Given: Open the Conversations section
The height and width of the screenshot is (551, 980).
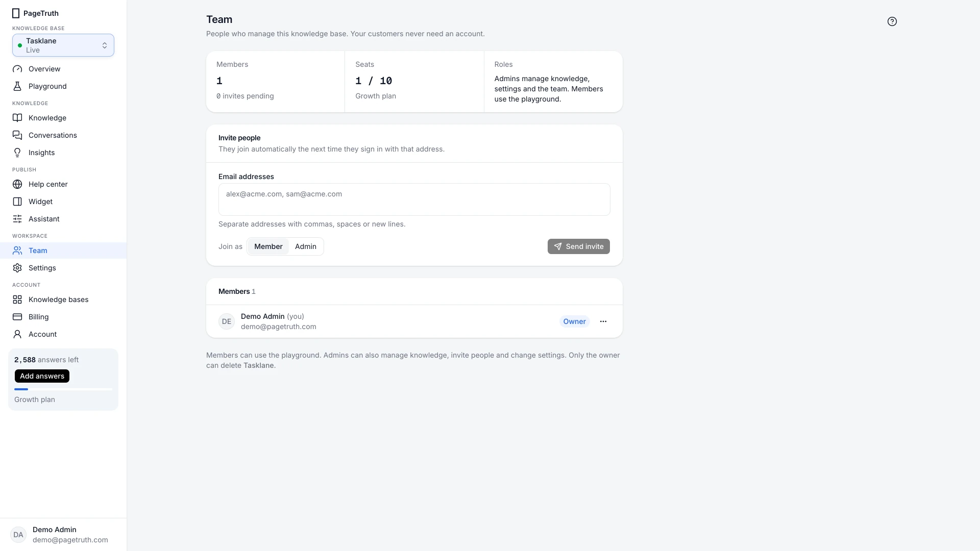Looking at the screenshot, I should (63, 135).
